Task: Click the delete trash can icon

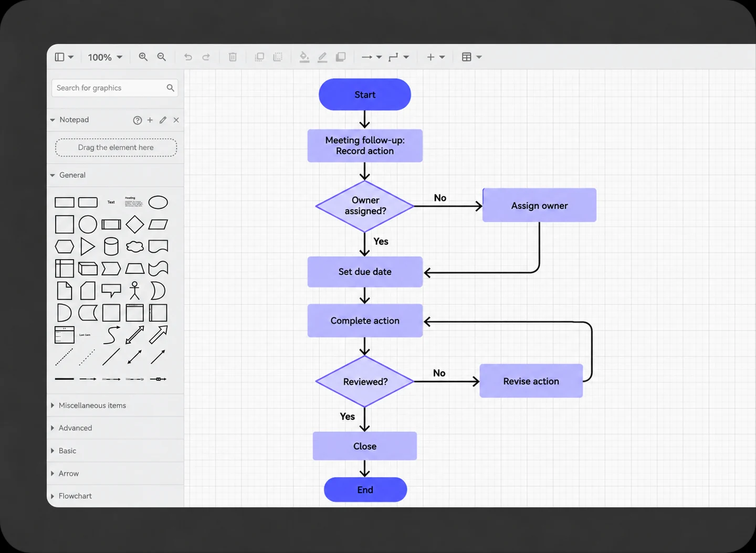Action: click(x=233, y=57)
